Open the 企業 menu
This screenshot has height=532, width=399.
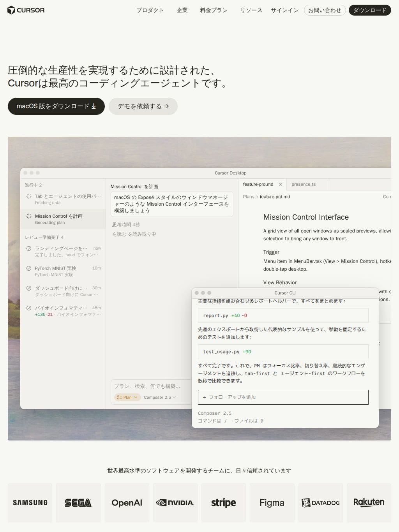point(182,11)
